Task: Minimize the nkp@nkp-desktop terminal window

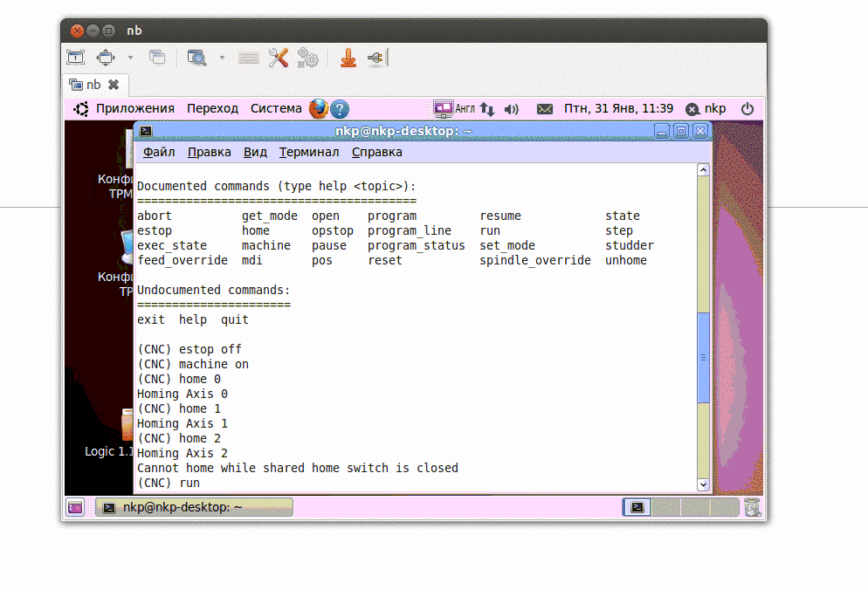Action: (662, 131)
